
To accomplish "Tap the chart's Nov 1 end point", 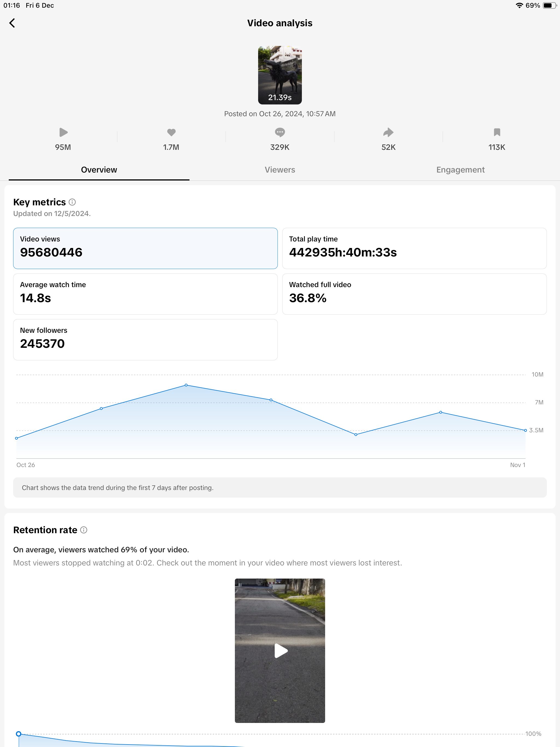I will [x=526, y=430].
